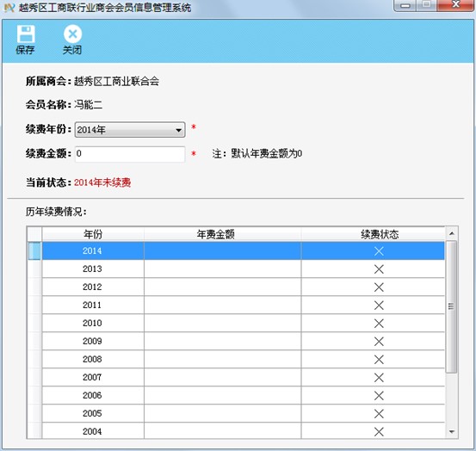Select the 2013 row in renewal history

(243, 269)
